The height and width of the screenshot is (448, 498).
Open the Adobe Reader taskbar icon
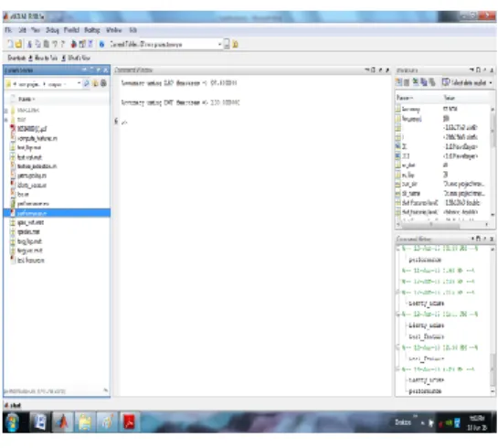click(x=129, y=422)
